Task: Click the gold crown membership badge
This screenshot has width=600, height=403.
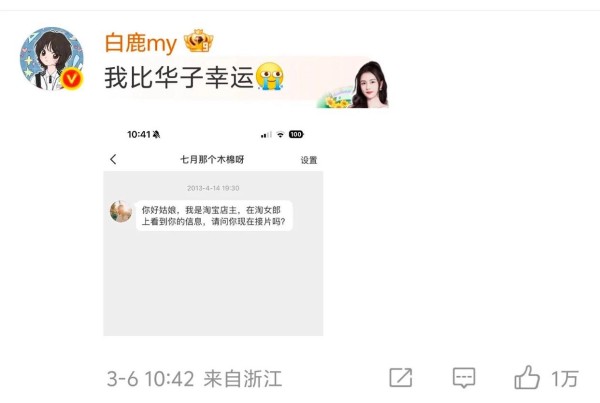Action: 198,41
